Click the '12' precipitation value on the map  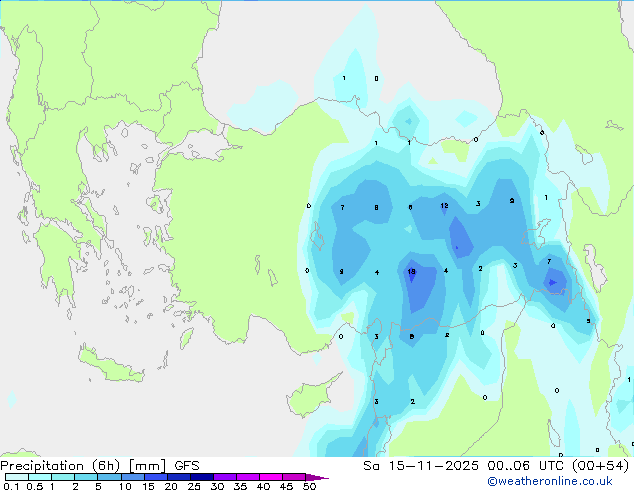click(x=444, y=206)
